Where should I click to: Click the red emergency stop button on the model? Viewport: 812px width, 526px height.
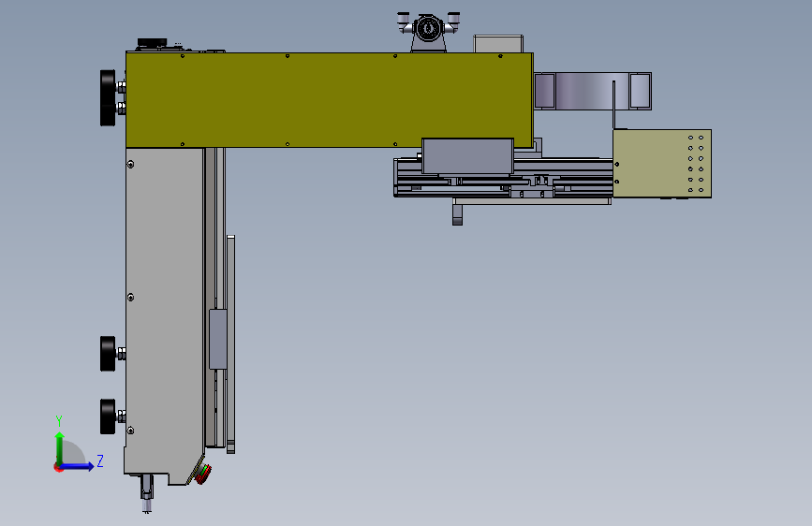tap(203, 474)
